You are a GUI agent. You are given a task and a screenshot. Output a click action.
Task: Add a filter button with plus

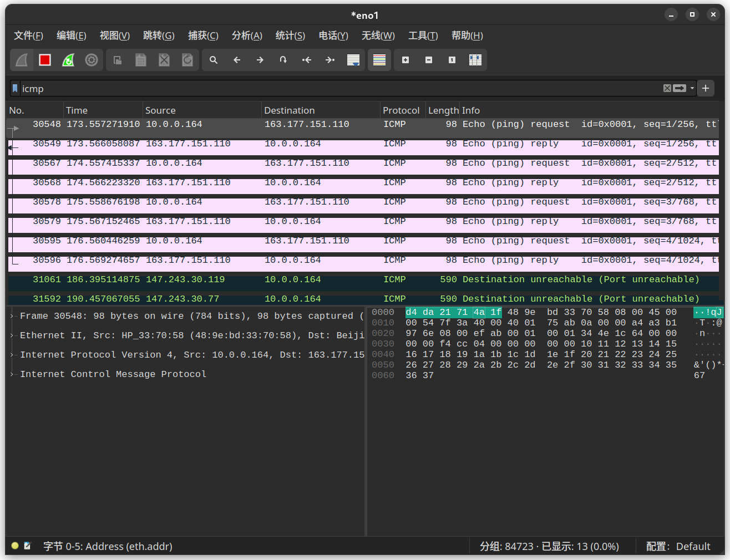(706, 88)
